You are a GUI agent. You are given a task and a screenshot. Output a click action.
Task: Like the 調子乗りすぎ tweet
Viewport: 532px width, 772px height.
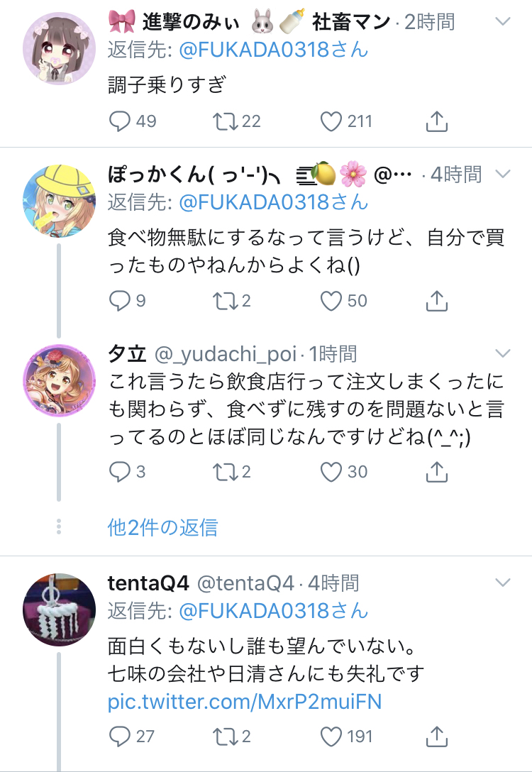[x=331, y=121]
